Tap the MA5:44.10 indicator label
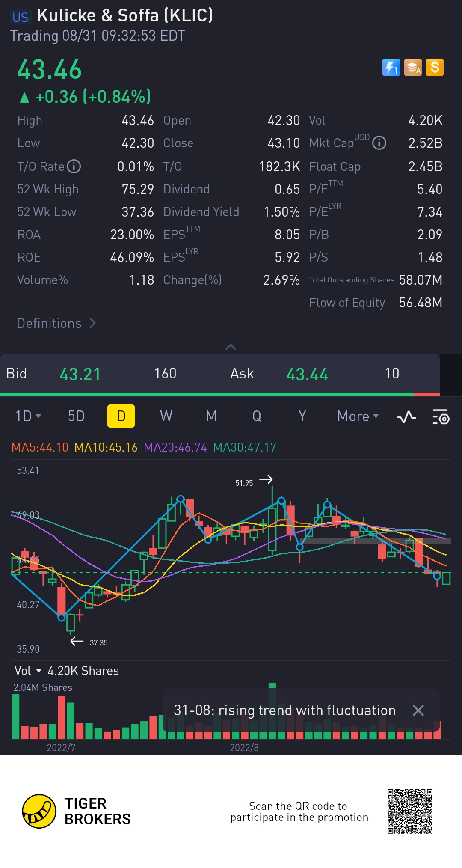Viewport: 462px width, 868px height. click(40, 447)
